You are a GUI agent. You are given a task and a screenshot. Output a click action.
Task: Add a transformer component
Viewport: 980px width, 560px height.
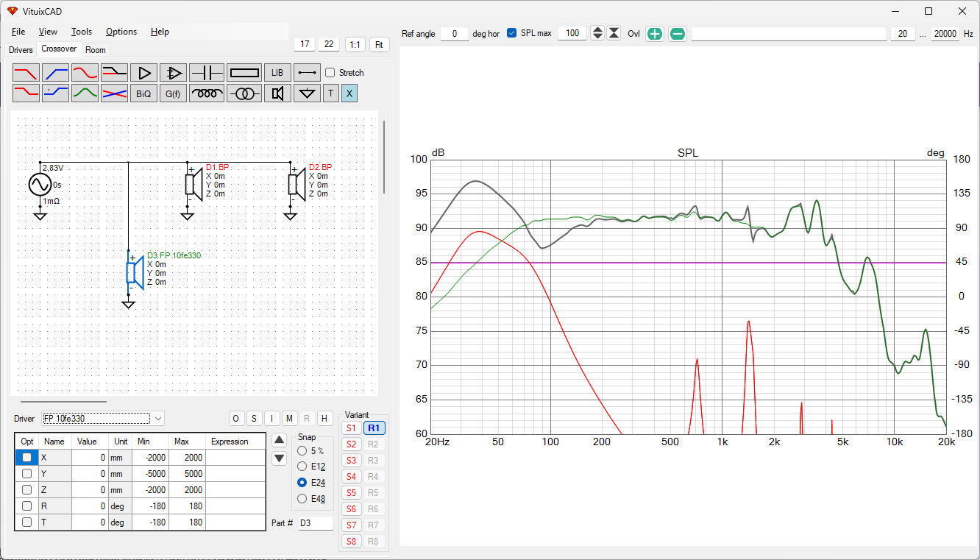(244, 93)
